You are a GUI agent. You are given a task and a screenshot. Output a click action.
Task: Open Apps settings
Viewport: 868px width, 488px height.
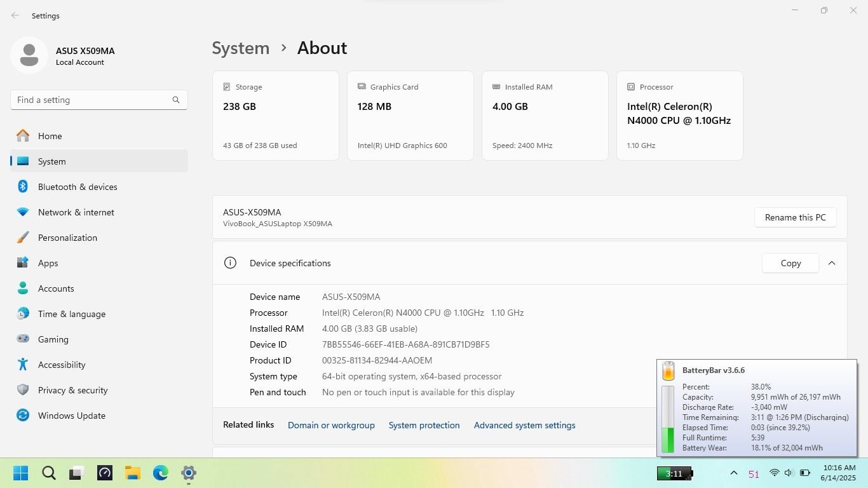[99, 263]
